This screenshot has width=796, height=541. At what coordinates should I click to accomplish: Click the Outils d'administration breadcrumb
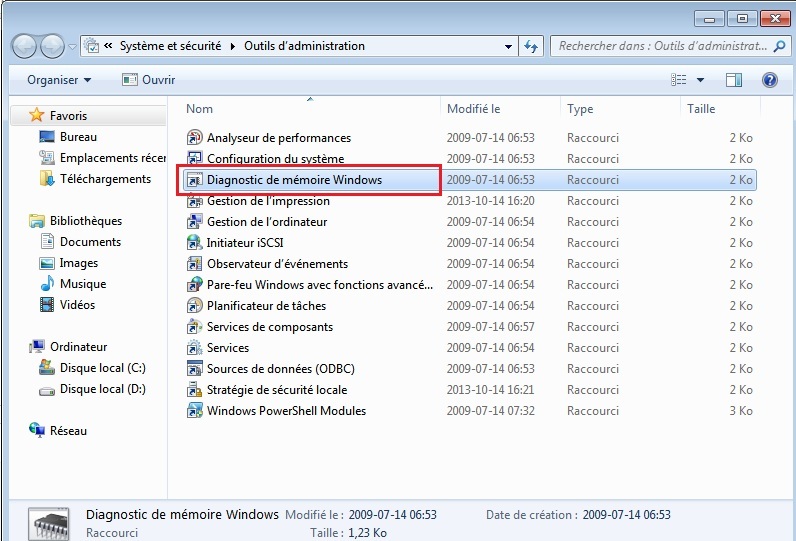[305, 46]
